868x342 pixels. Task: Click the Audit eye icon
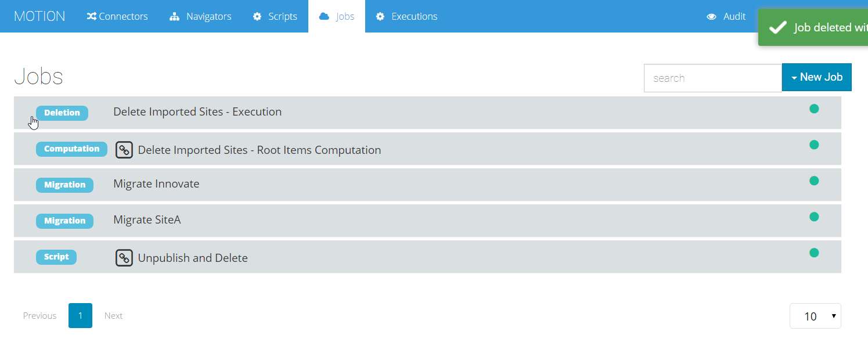[x=711, y=16]
